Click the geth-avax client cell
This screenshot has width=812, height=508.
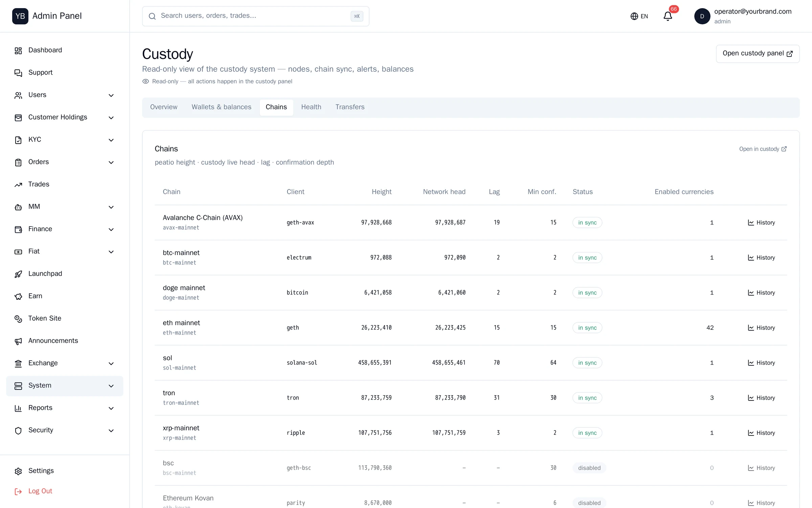[300, 223]
